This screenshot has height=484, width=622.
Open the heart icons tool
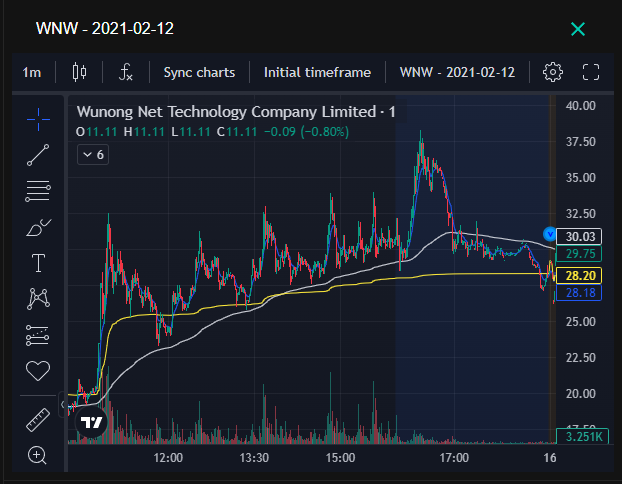click(x=38, y=371)
